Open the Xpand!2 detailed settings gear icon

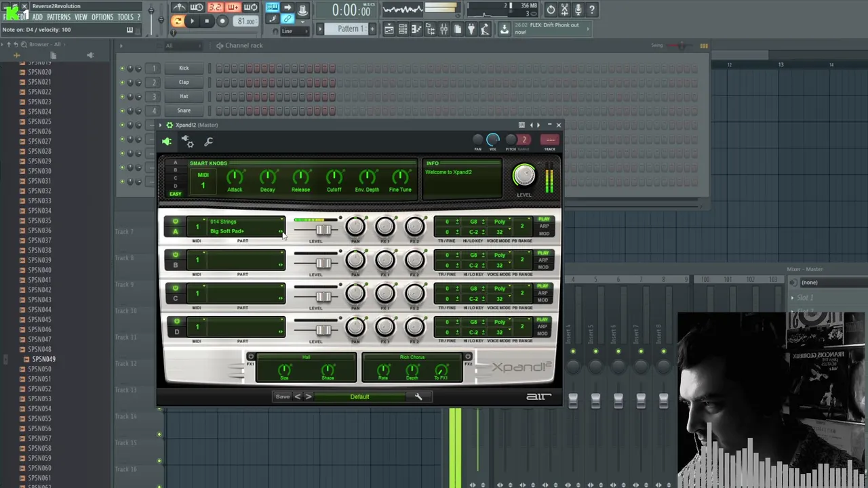(x=189, y=142)
